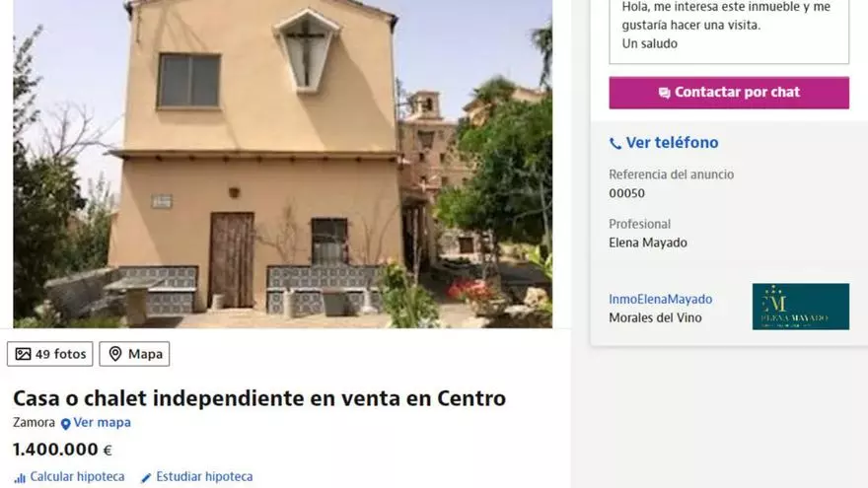Click the blue location pin beside Ver mapa
868x488 pixels.
click(x=65, y=424)
